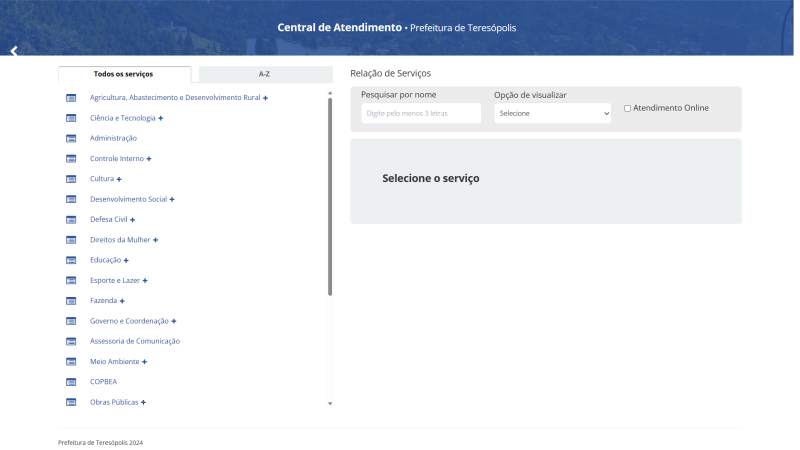Switch to the A-Z tab

[x=265, y=74]
